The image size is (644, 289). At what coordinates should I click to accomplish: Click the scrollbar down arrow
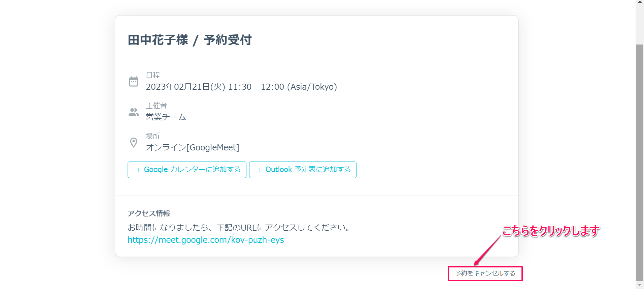pyautogui.click(x=640, y=285)
